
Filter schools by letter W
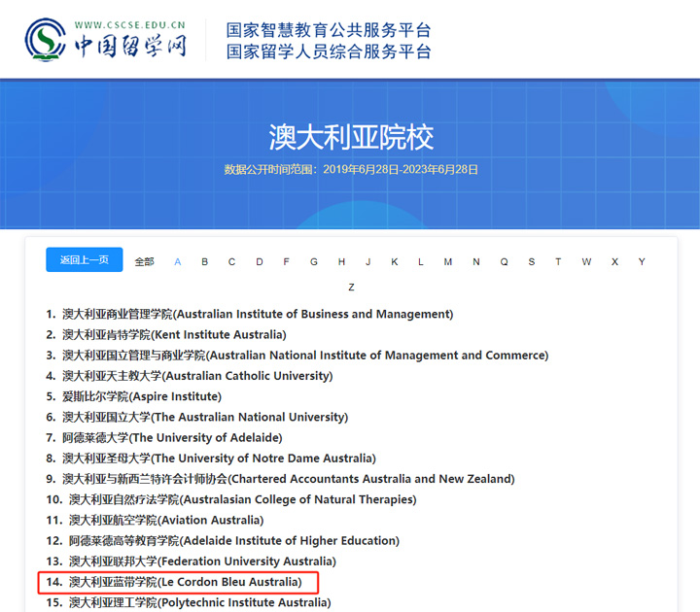586,262
